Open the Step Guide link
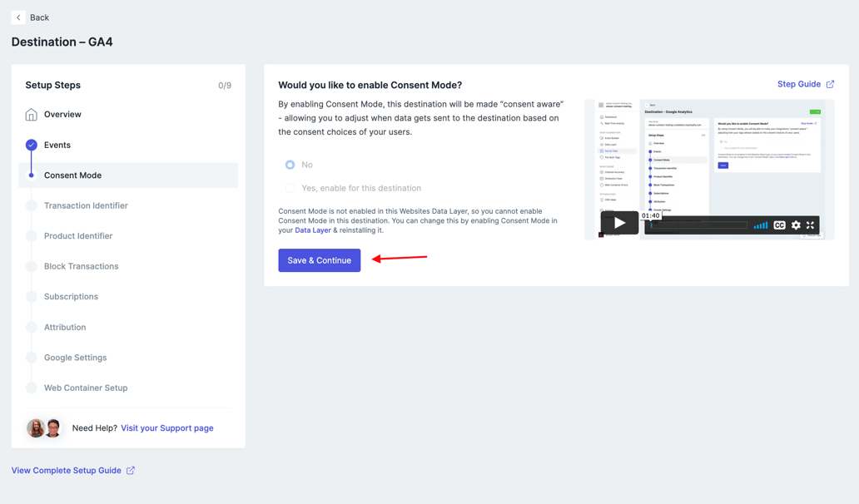859x504 pixels. 799,84
